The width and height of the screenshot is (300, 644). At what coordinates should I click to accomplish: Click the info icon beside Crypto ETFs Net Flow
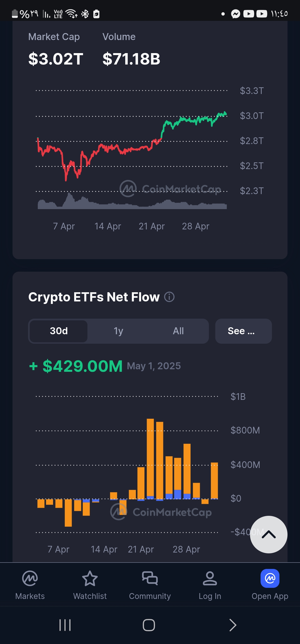169,297
